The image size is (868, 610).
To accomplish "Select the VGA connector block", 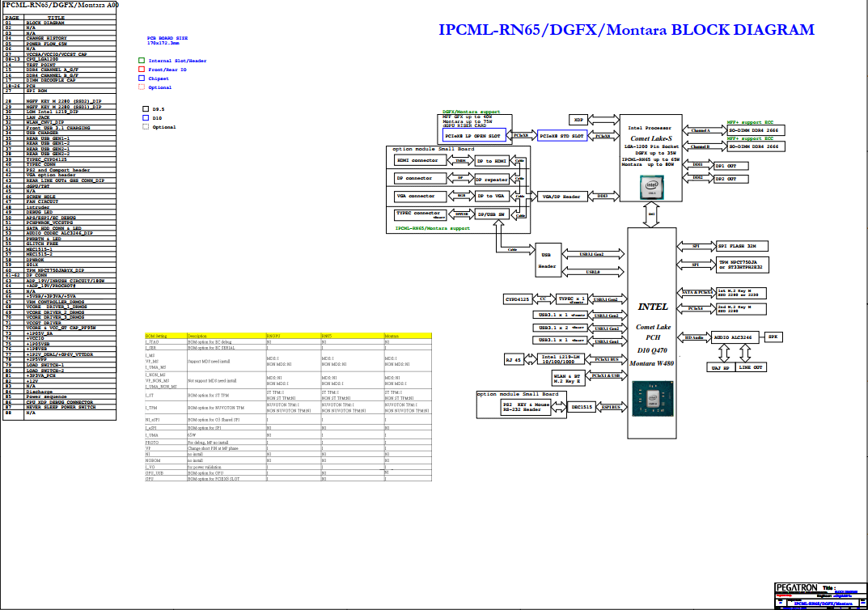I will point(420,196).
